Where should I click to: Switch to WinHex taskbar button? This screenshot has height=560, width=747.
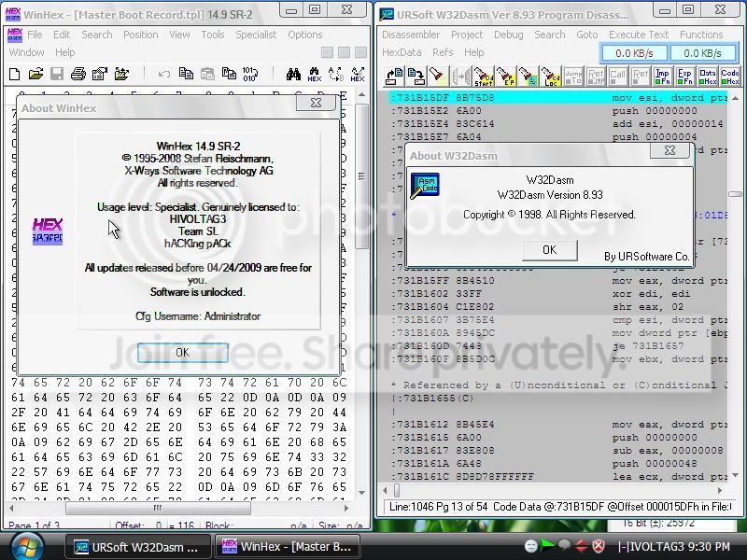point(288,547)
